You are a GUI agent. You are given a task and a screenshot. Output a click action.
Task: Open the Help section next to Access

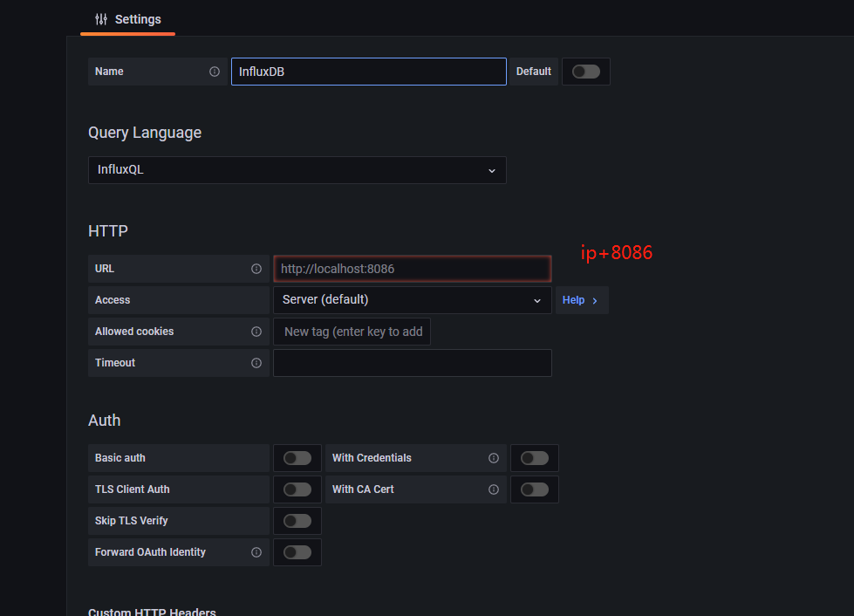582,300
